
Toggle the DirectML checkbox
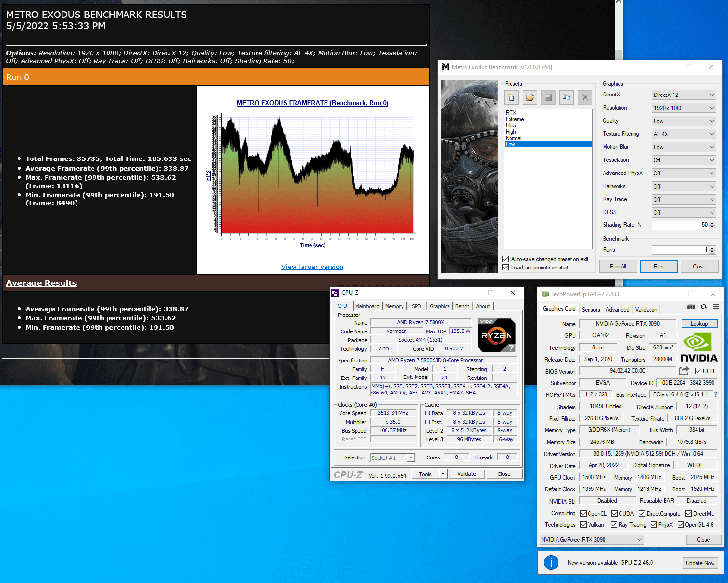(689, 514)
